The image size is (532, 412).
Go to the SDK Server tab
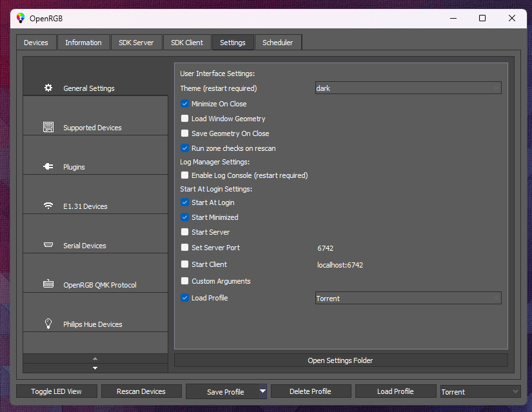tap(136, 43)
